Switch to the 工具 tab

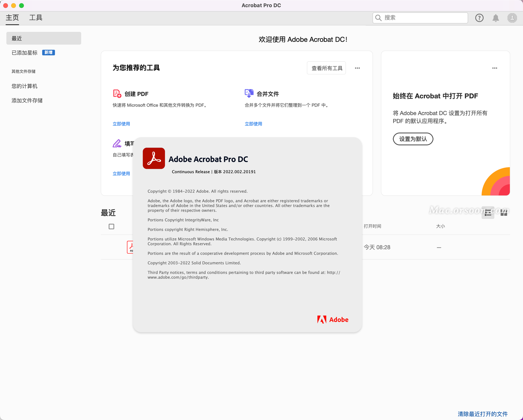point(36,17)
